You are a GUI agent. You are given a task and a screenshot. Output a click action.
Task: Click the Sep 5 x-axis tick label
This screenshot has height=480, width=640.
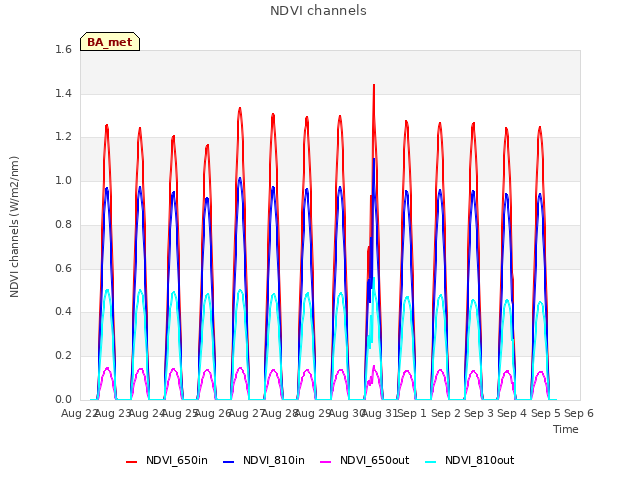pos(546,413)
